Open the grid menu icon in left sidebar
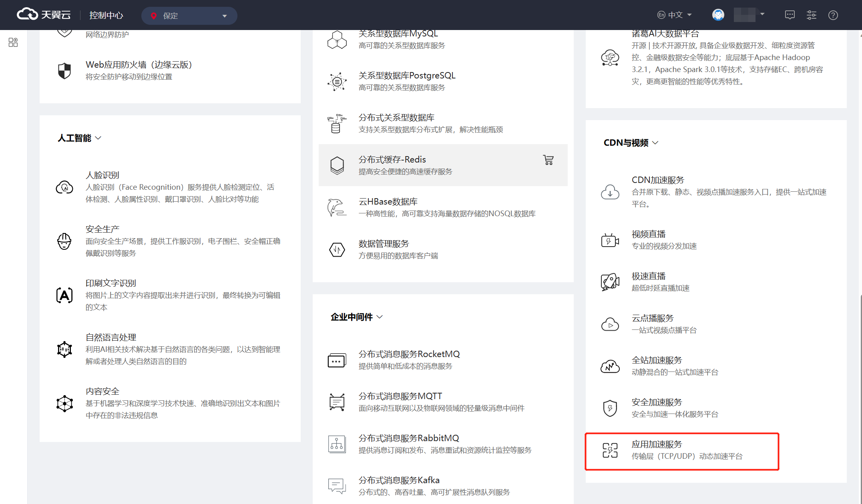 pyautogui.click(x=13, y=42)
